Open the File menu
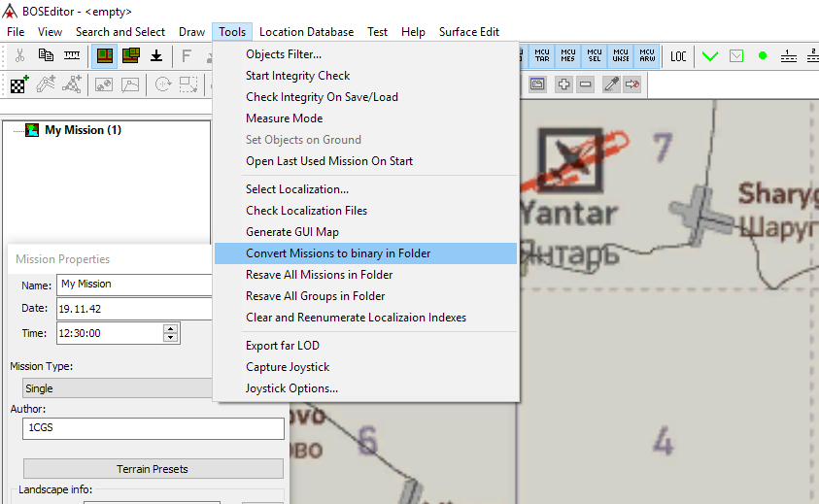The width and height of the screenshot is (819, 504). tap(16, 32)
